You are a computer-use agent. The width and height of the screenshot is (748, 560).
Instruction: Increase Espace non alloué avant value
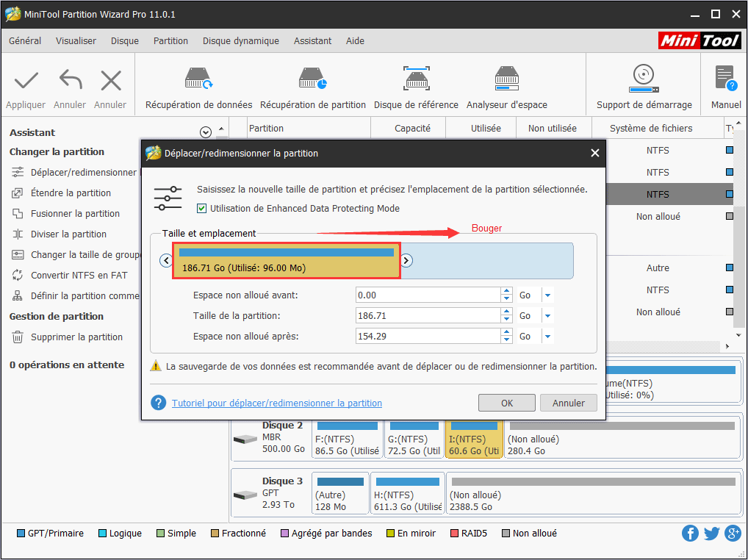pyautogui.click(x=506, y=292)
